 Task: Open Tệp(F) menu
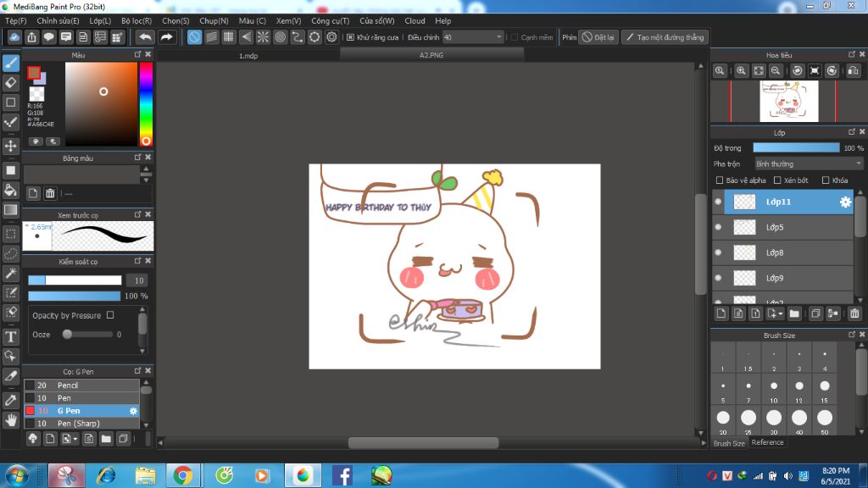point(15,20)
